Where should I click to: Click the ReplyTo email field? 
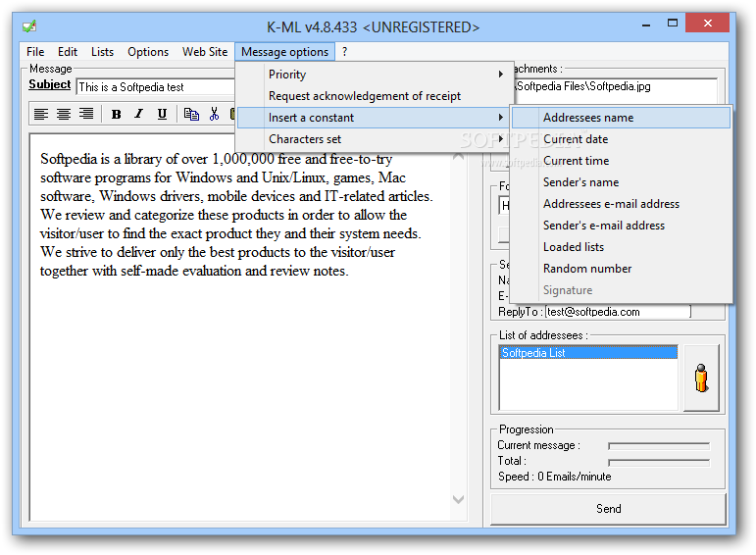pos(618,312)
